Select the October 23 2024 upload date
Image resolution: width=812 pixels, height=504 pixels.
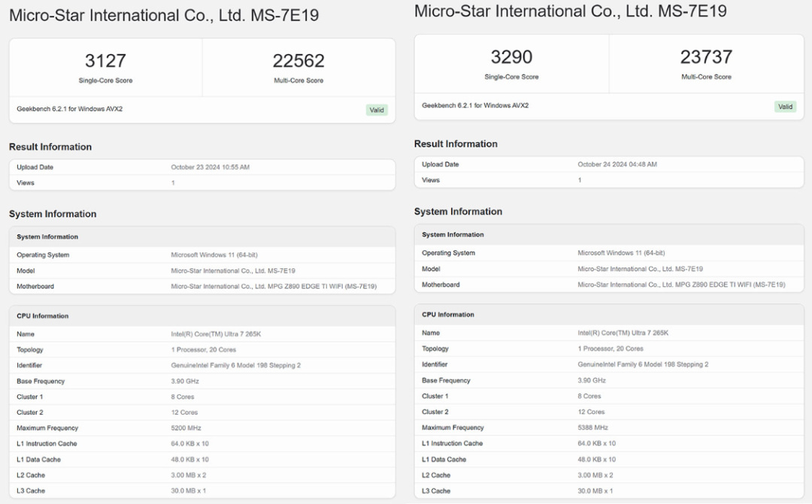tap(210, 167)
